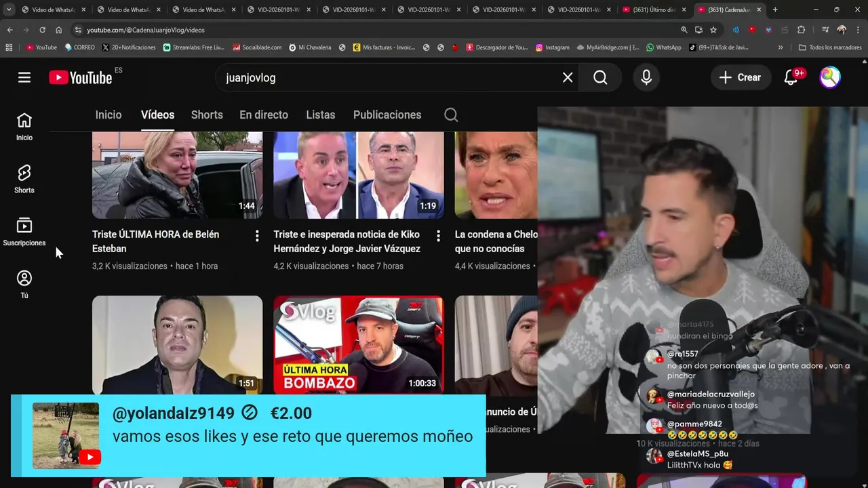Open the apps grid in bookmarks bar
868x488 pixels.
tap(9, 47)
